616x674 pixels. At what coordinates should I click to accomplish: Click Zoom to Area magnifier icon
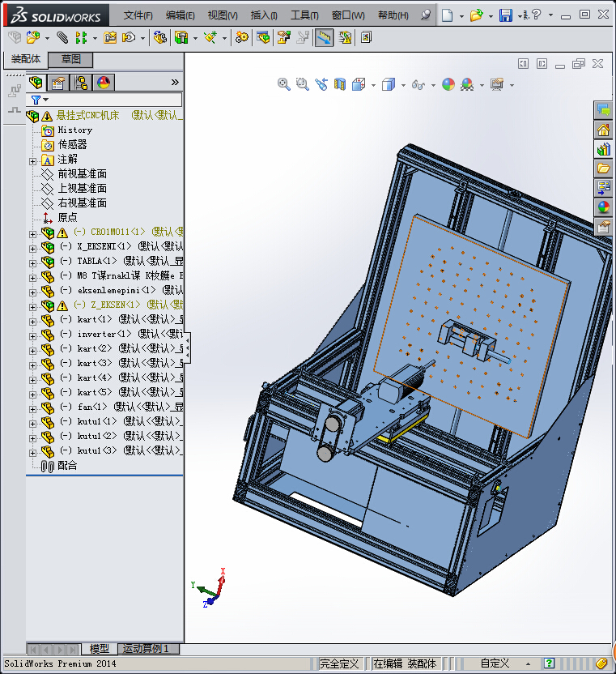pos(303,84)
